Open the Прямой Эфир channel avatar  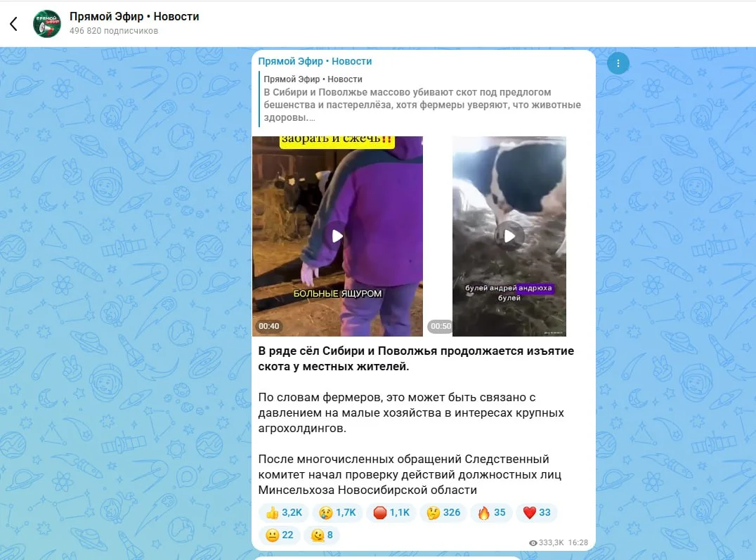pos(47,23)
